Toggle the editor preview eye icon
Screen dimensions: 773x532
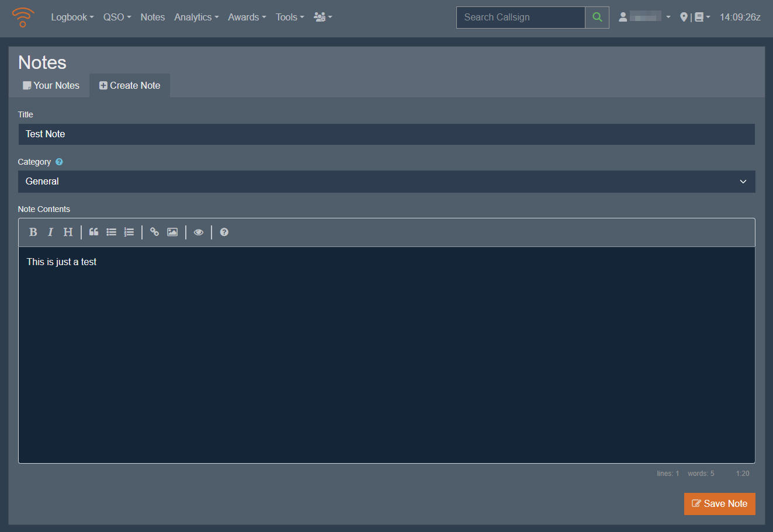[199, 232]
